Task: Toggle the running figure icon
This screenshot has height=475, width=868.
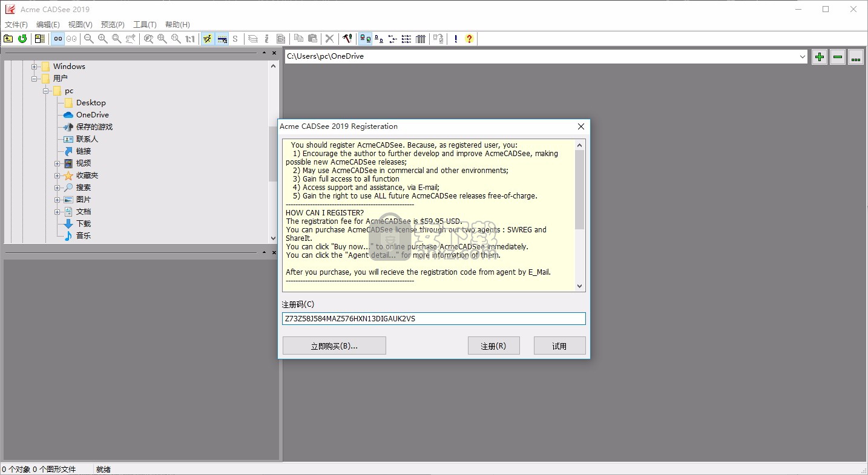Action: click(x=208, y=39)
